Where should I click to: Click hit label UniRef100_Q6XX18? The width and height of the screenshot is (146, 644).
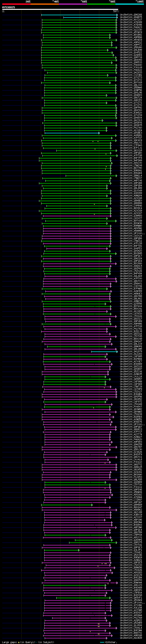click(131, 151)
